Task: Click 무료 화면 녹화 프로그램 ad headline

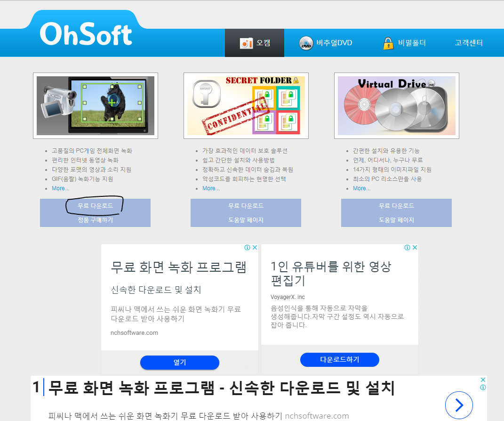Action: coord(178,267)
